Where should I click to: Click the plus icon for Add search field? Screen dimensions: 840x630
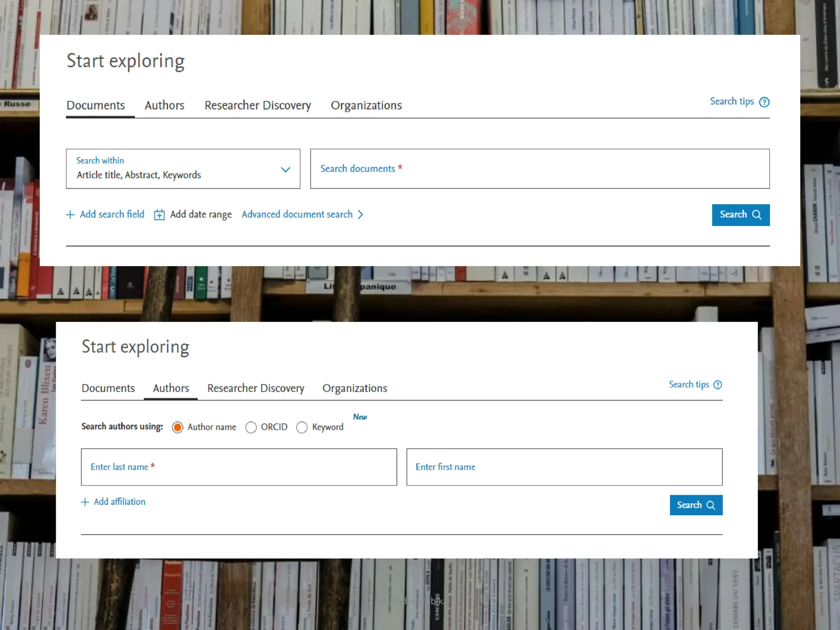pyautogui.click(x=70, y=215)
